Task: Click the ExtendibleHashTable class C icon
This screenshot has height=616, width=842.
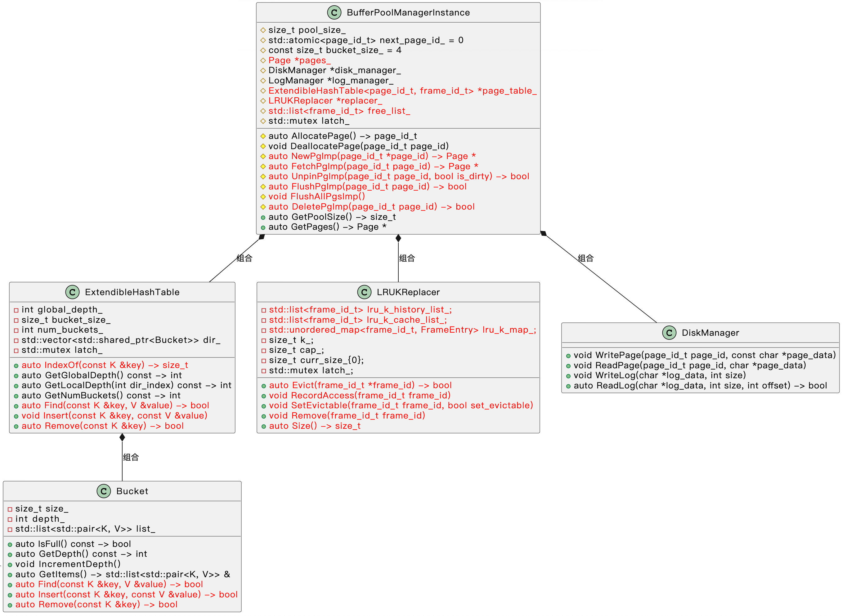Action: (72, 292)
